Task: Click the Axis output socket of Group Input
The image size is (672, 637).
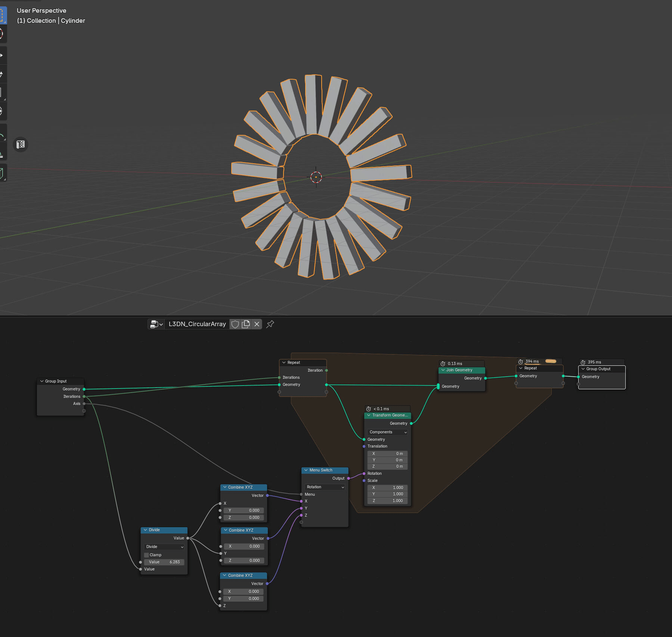Action: pos(84,403)
